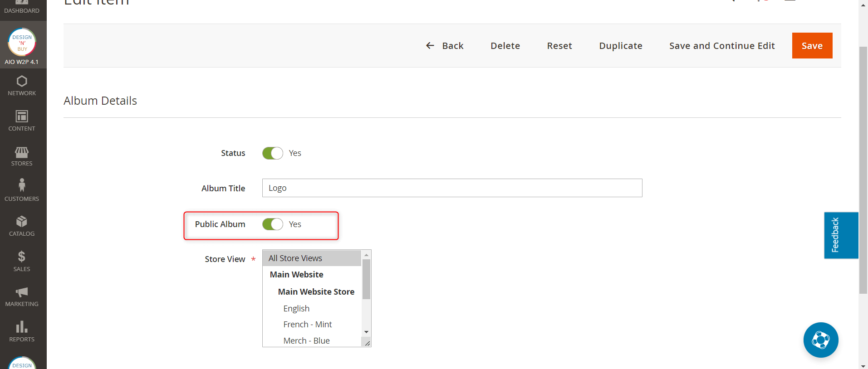Click Save and Continue Edit

point(722,46)
